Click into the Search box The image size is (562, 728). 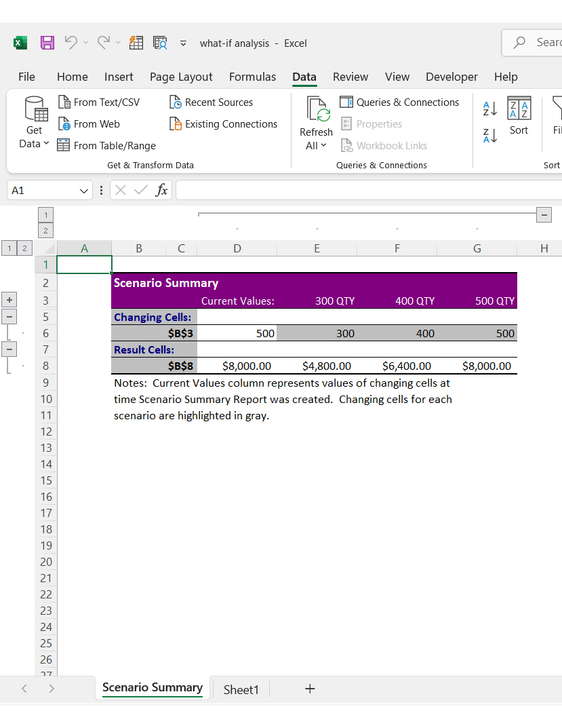534,43
